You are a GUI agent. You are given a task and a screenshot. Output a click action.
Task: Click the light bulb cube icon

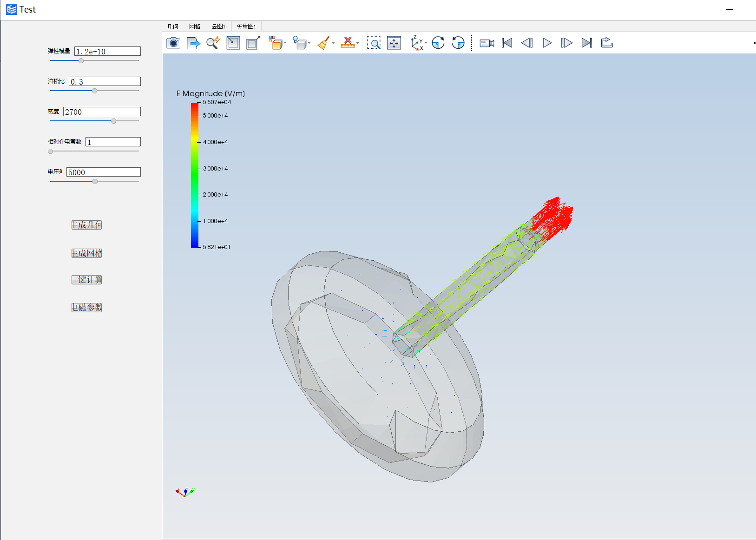point(300,43)
